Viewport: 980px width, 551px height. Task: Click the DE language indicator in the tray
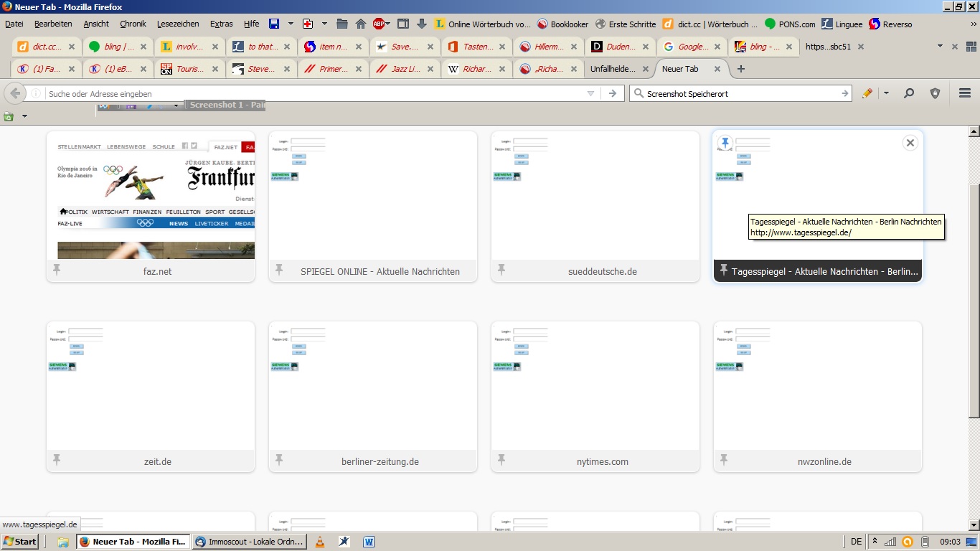pyautogui.click(x=857, y=542)
